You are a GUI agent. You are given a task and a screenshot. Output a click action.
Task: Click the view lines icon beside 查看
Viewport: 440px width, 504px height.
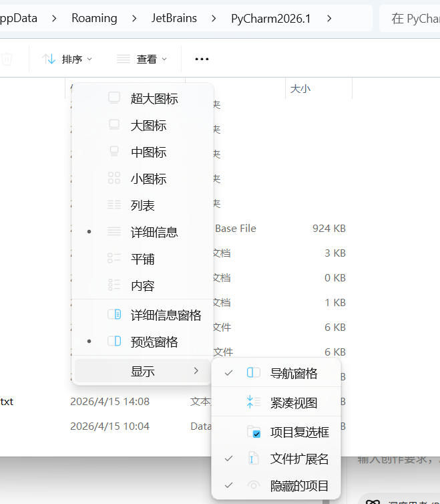(x=124, y=59)
